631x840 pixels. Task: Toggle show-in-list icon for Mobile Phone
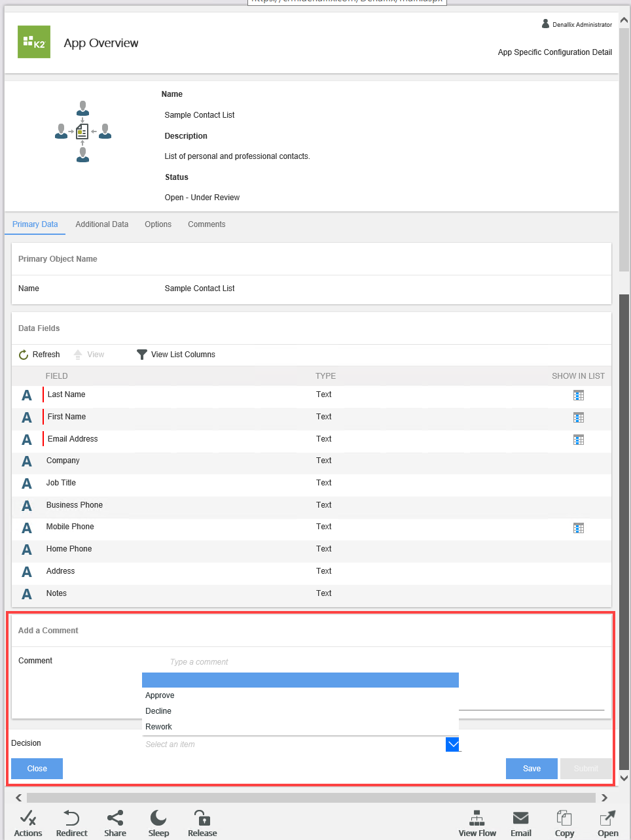[579, 528]
